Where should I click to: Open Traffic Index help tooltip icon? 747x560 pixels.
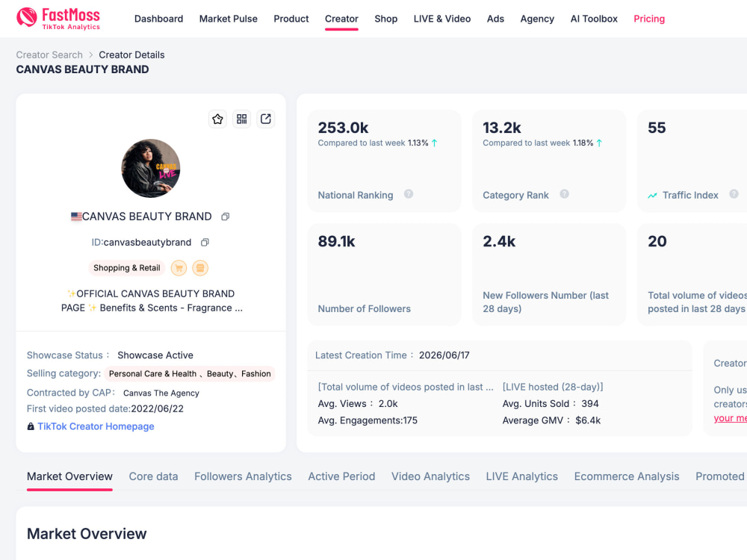[734, 194]
